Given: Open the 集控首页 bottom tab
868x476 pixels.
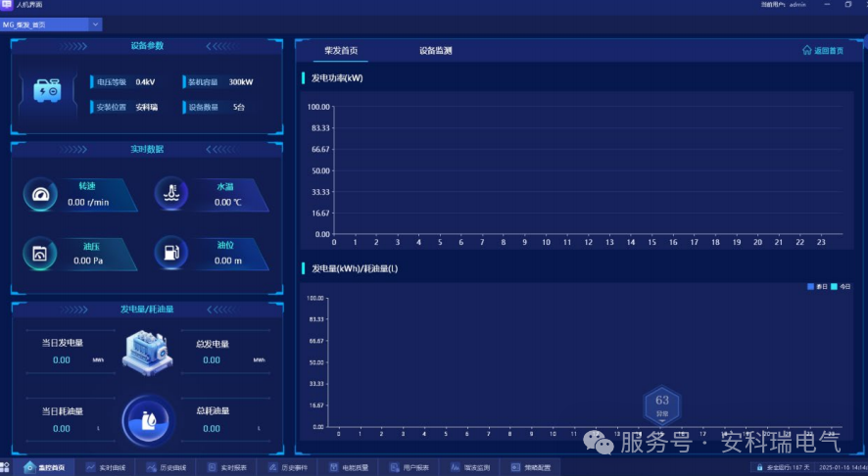Looking at the screenshot, I should click(44, 468).
